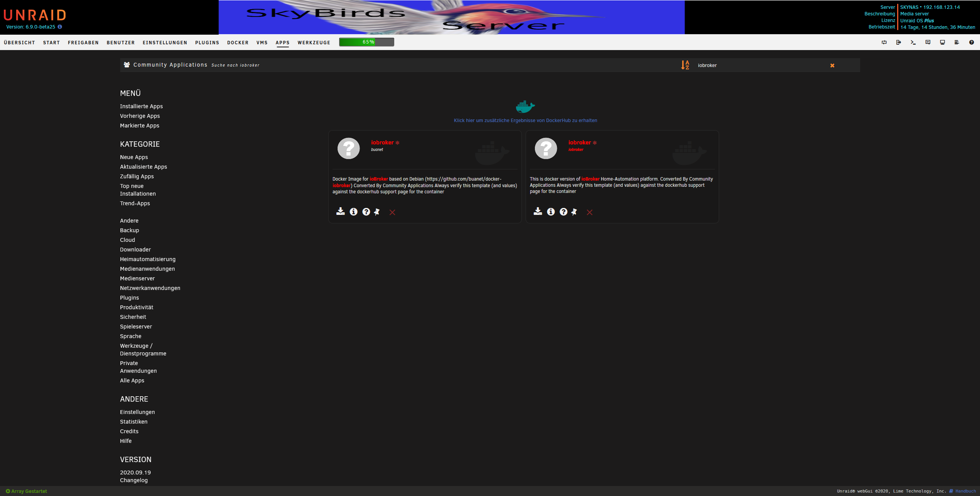This screenshot has height=496, width=980.
Task: Open the Einstellungen tab in top navigation
Action: pyautogui.click(x=165, y=43)
